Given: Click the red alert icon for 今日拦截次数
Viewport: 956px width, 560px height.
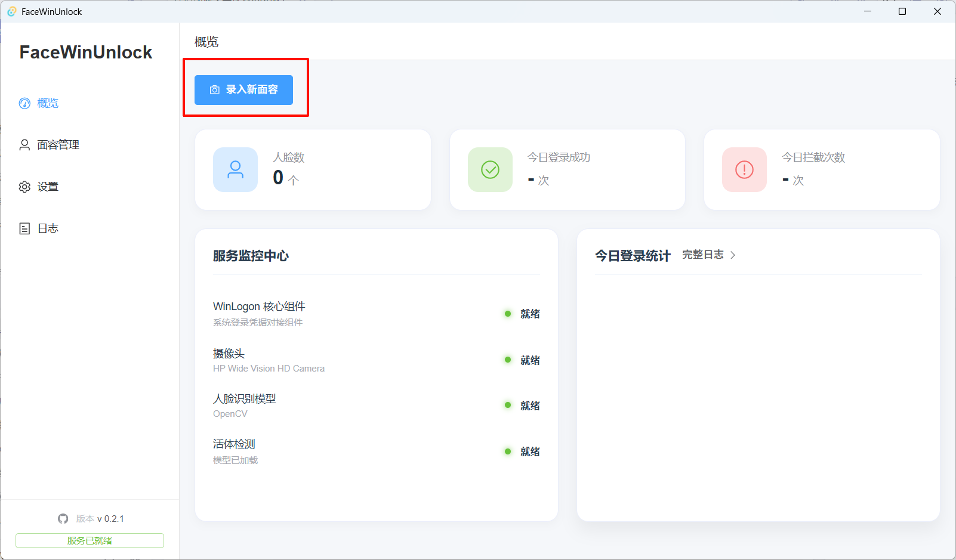Looking at the screenshot, I should [x=744, y=170].
